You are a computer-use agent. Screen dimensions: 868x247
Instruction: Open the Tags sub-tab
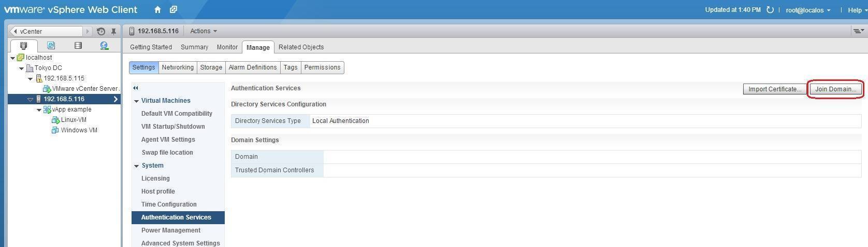pos(291,67)
